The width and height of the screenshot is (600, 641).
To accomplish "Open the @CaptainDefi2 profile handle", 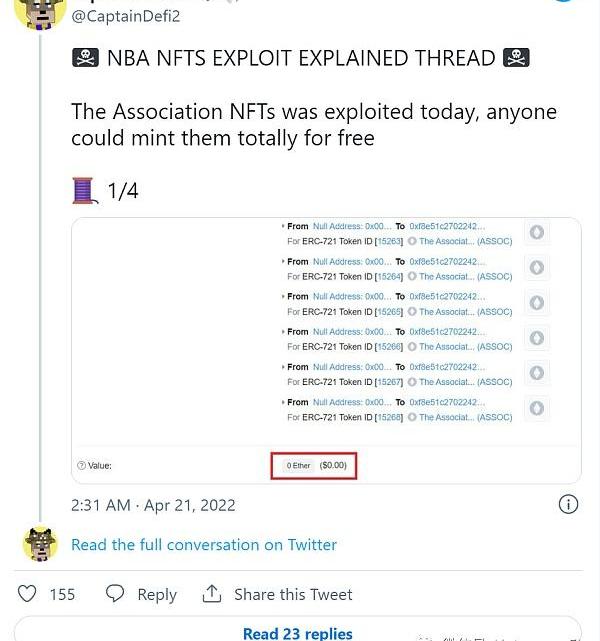I will (x=125, y=15).
